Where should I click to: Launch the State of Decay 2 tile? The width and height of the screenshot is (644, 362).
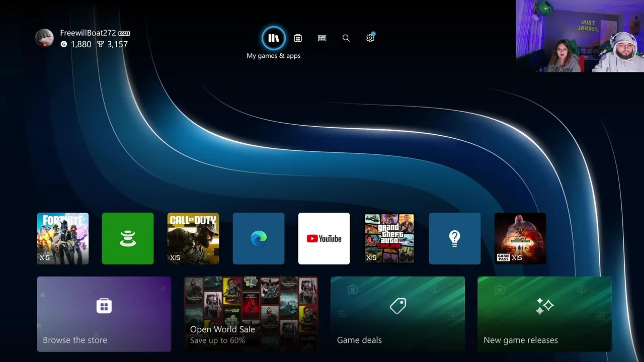click(x=520, y=238)
